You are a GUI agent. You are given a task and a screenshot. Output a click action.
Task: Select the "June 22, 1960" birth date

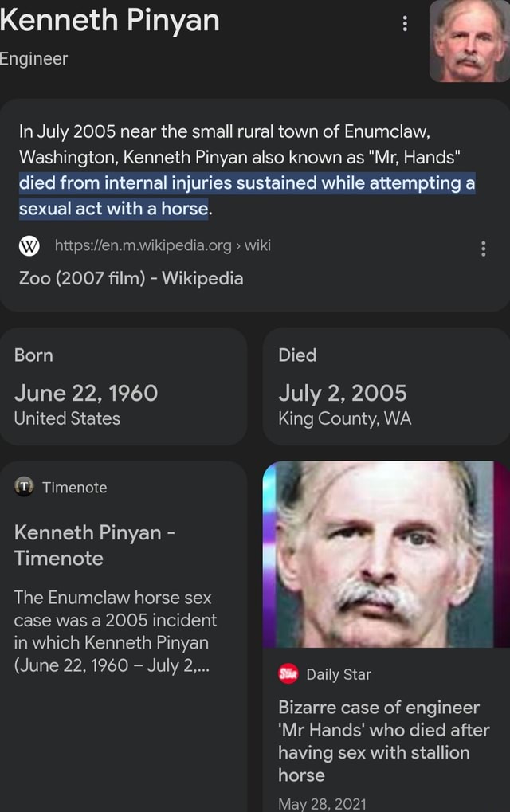coord(86,393)
